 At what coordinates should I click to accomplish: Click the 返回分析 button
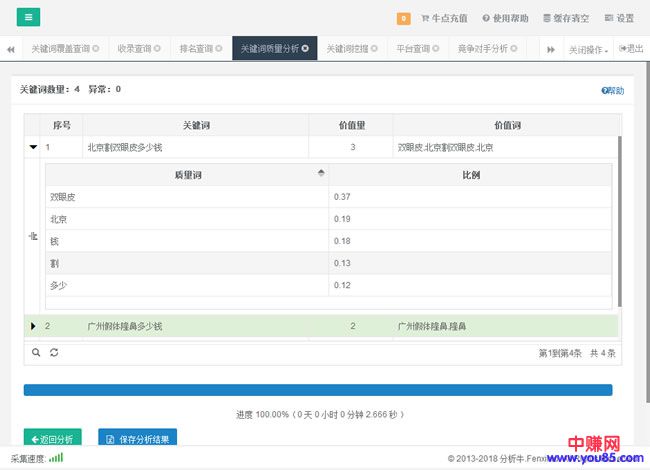click(x=52, y=438)
